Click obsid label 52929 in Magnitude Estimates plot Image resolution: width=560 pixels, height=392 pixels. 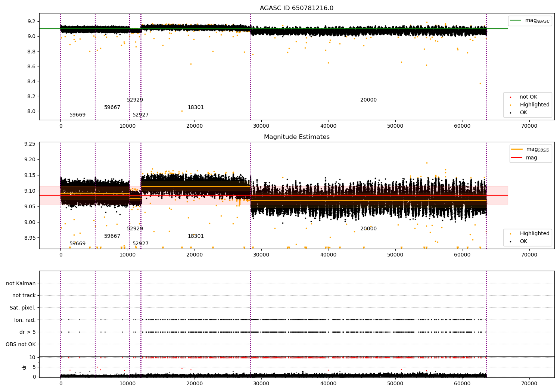click(135, 229)
